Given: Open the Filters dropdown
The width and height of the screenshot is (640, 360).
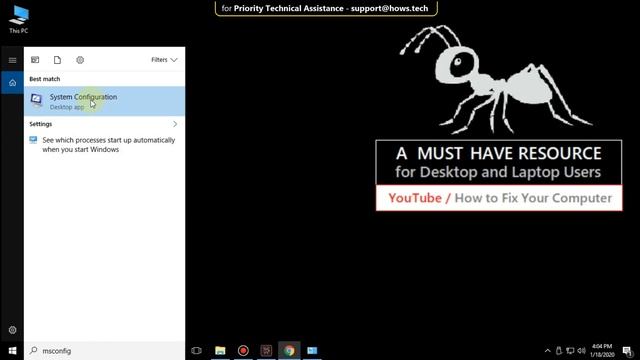Looking at the screenshot, I should tap(164, 60).
